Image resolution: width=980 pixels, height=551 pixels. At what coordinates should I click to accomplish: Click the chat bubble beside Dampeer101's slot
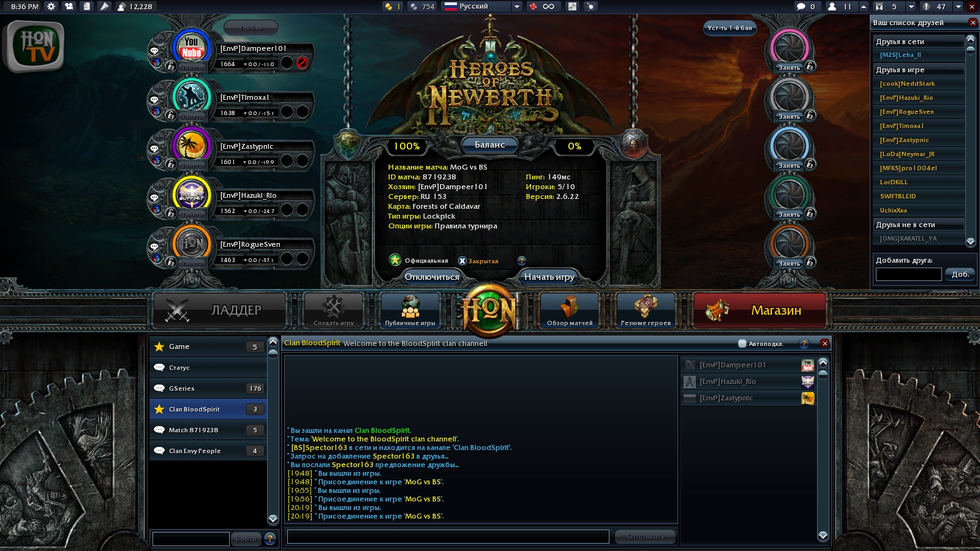click(154, 51)
